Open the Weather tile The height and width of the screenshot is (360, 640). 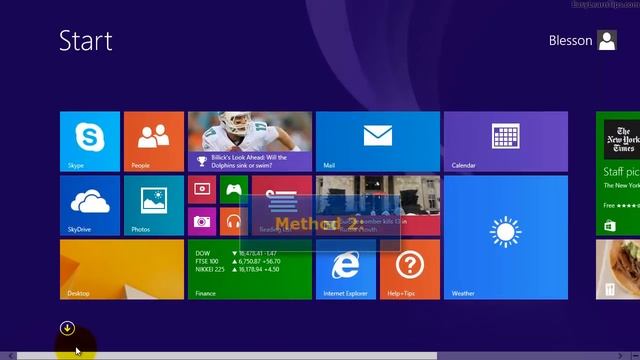(506, 238)
